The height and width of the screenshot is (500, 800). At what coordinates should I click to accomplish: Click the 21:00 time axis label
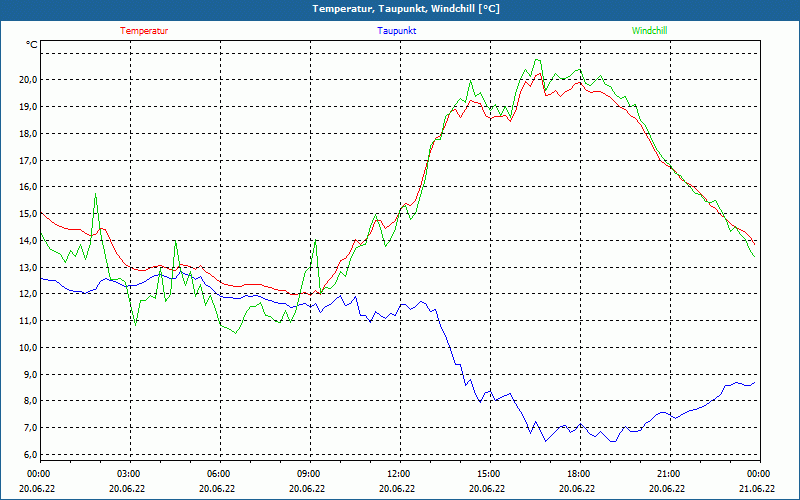point(667,473)
